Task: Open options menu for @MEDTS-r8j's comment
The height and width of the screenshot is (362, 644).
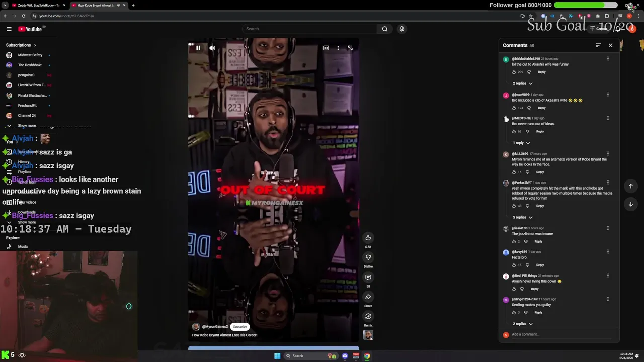Action: coord(608,118)
